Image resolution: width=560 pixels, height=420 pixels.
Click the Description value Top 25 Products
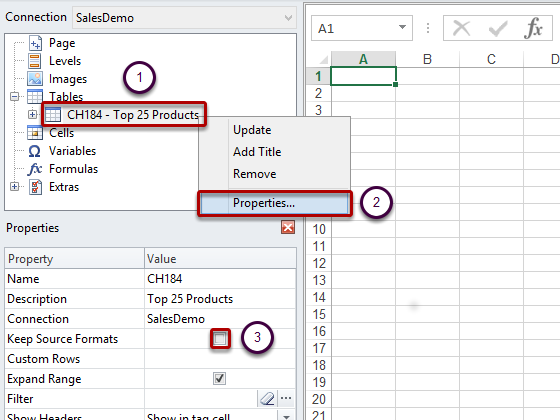[x=190, y=299]
